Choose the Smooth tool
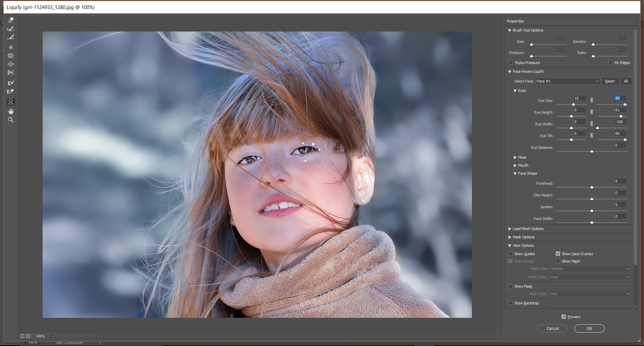The width and height of the screenshot is (644, 346). pyautogui.click(x=11, y=37)
